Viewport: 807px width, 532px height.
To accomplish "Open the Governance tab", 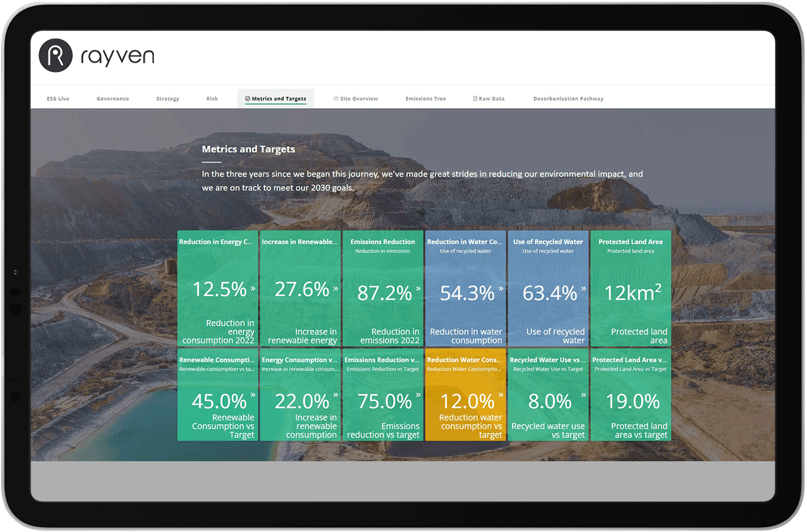I will point(112,98).
